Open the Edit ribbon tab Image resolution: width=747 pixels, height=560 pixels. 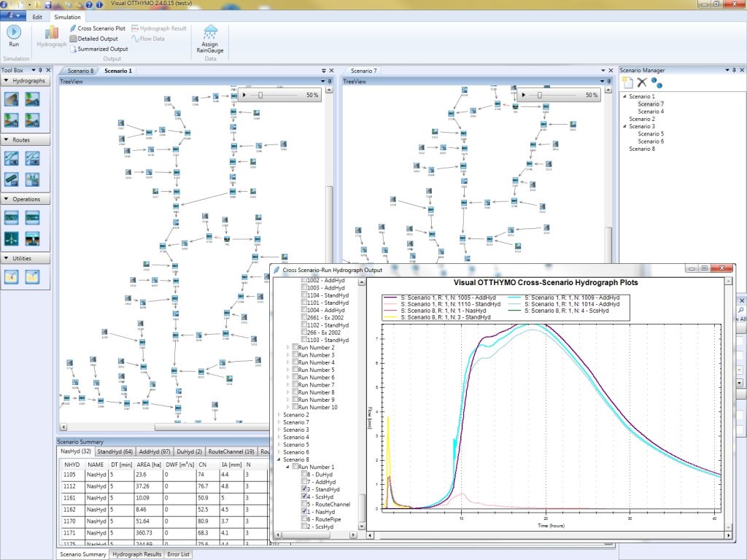tap(37, 17)
